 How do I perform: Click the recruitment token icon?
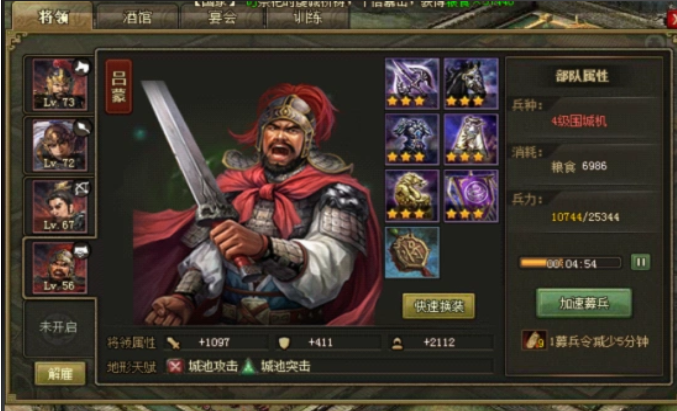click(x=534, y=341)
